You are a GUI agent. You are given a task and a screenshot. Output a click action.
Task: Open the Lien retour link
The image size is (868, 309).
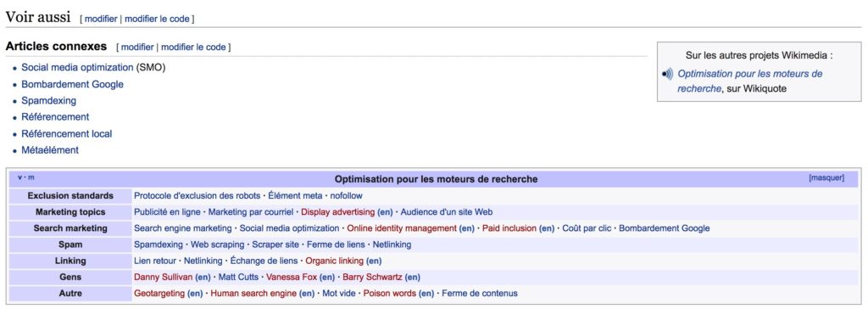pyautogui.click(x=155, y=260)
